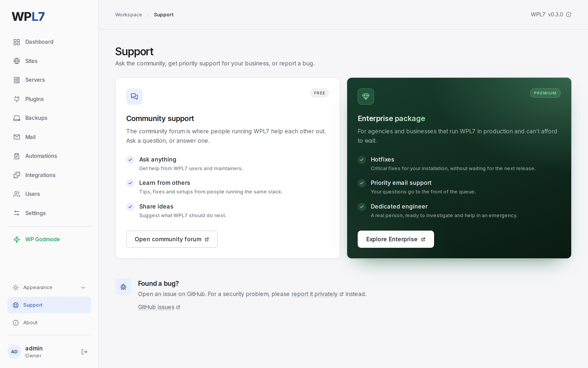Open the Integrations page

(49, 175)
